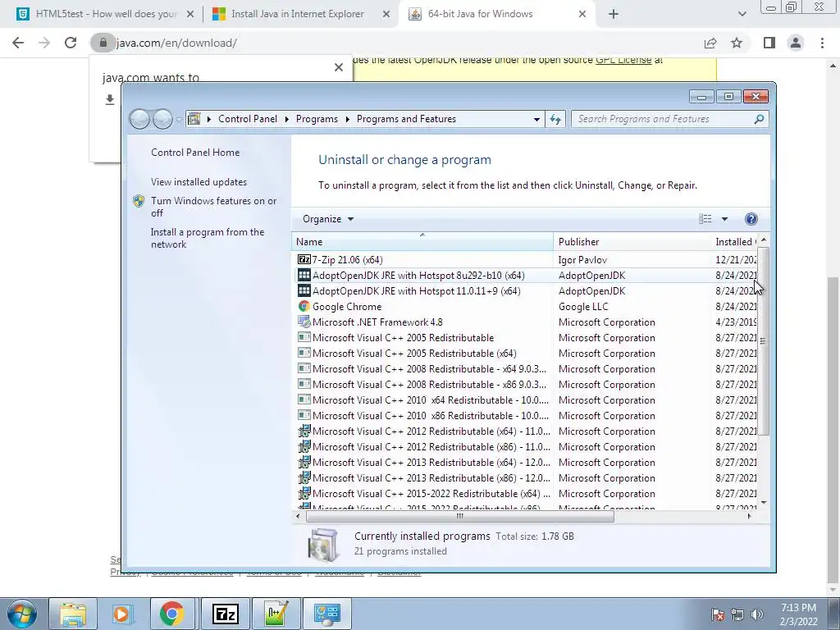
Task: Open Control Panel Home
Action: (x=195, y=152)
